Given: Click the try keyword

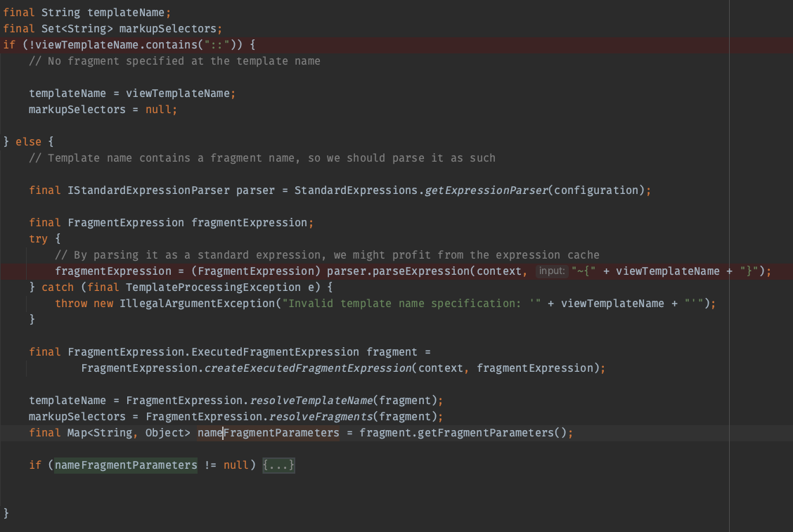Looking at the screenshot, I should pyautogui.click(x=39, y=239).
